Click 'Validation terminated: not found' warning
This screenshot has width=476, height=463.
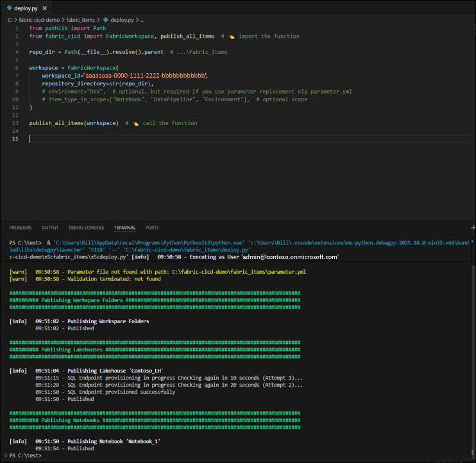tap(114, 279)
